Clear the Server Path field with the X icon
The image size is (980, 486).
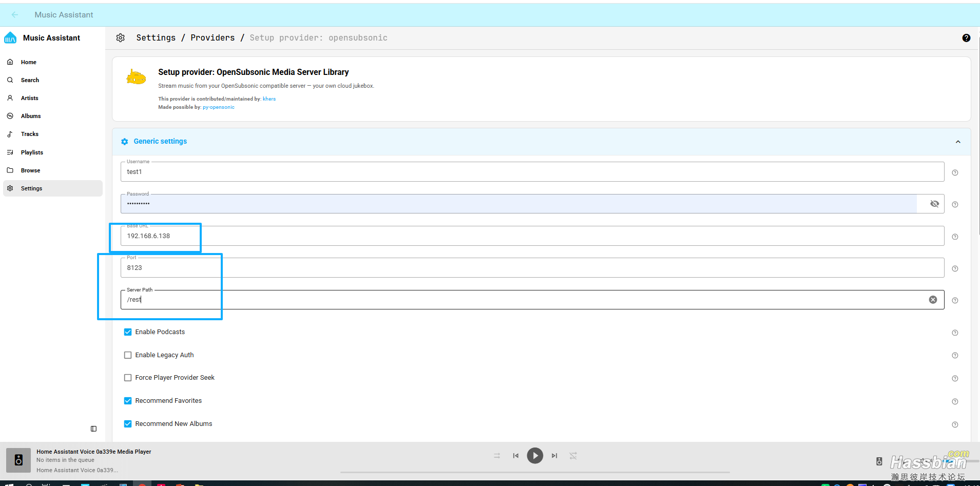(933, 300)
